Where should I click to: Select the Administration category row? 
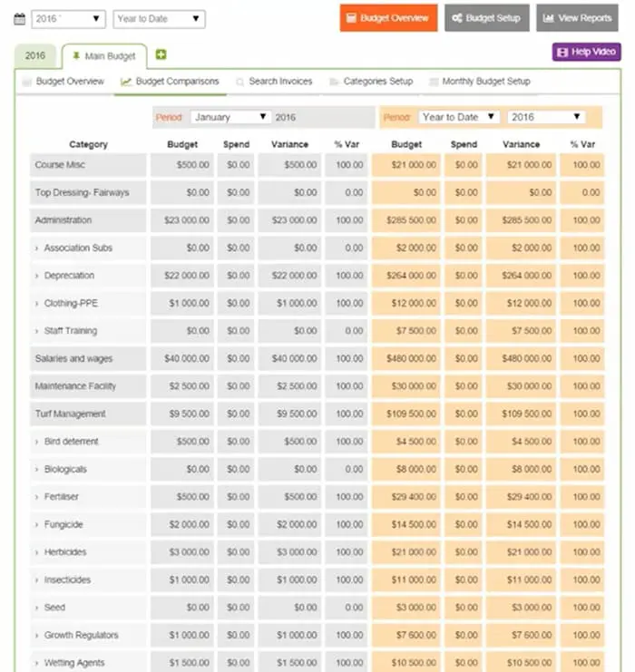(88, 220)
